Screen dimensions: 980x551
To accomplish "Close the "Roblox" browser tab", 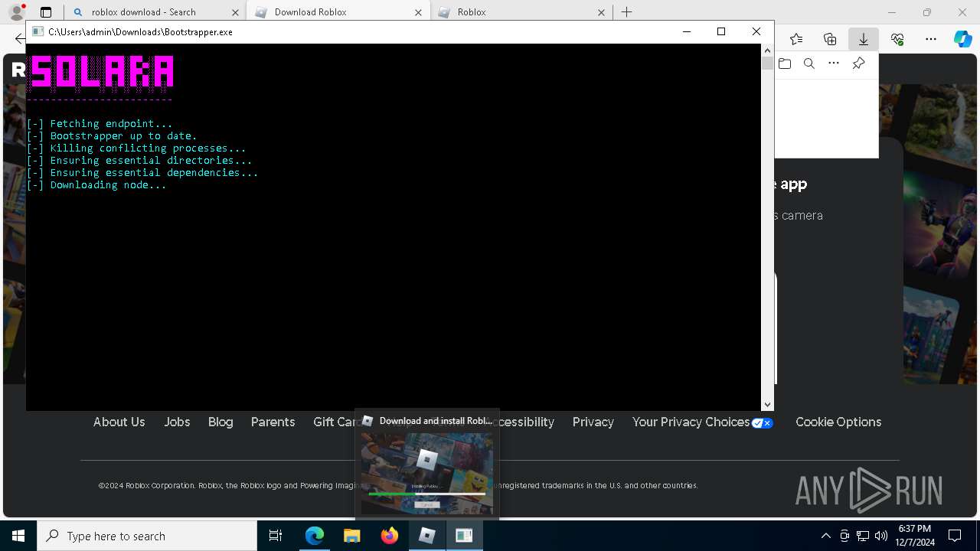I will pos(601,12).
